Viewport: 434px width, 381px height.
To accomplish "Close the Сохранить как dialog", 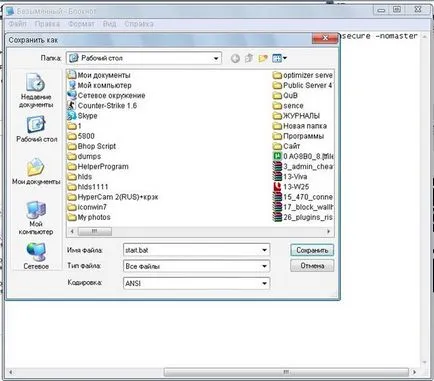I will [325, 38].
